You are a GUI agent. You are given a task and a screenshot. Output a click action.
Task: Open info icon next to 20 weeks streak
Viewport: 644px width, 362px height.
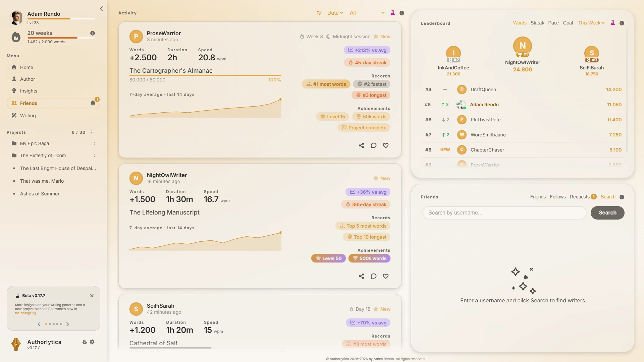point(93,33)
